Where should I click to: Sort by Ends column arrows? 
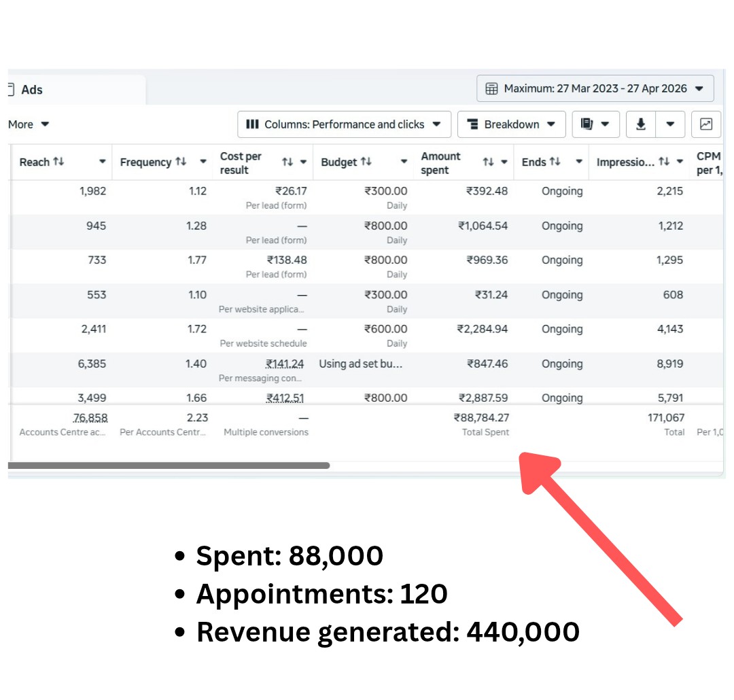(555, 162)
